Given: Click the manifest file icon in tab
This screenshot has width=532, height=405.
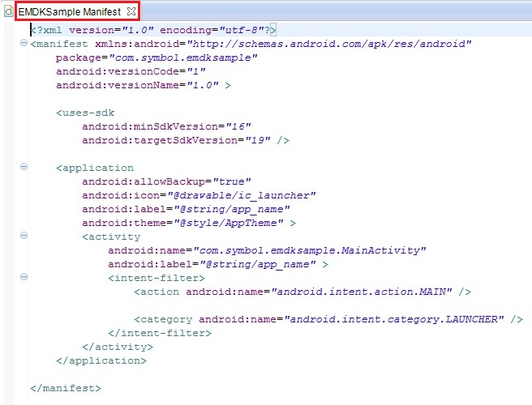Looking at the screenshot, I should pos(8,12).
